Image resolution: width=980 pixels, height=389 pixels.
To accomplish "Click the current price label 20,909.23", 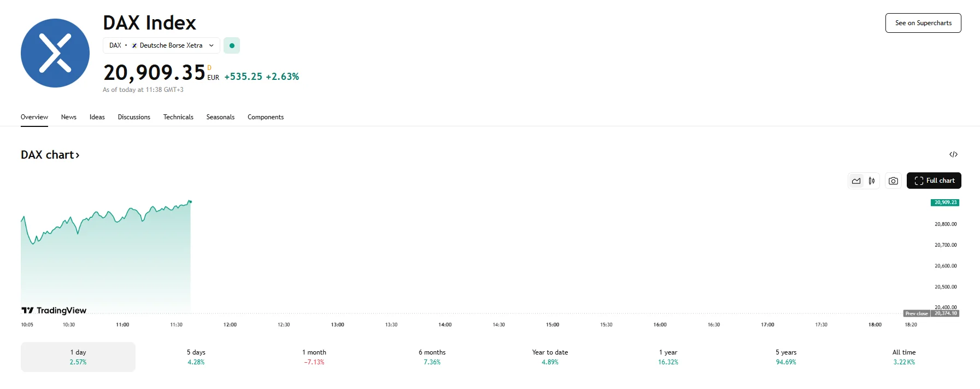I will click(x=945, y=202).
